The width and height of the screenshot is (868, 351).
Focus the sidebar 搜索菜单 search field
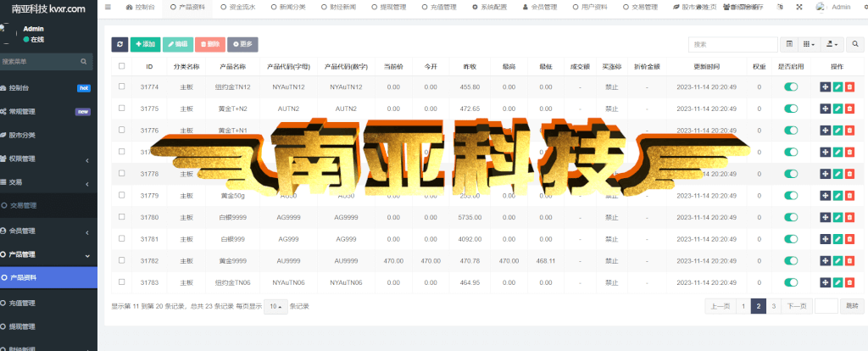40,61
